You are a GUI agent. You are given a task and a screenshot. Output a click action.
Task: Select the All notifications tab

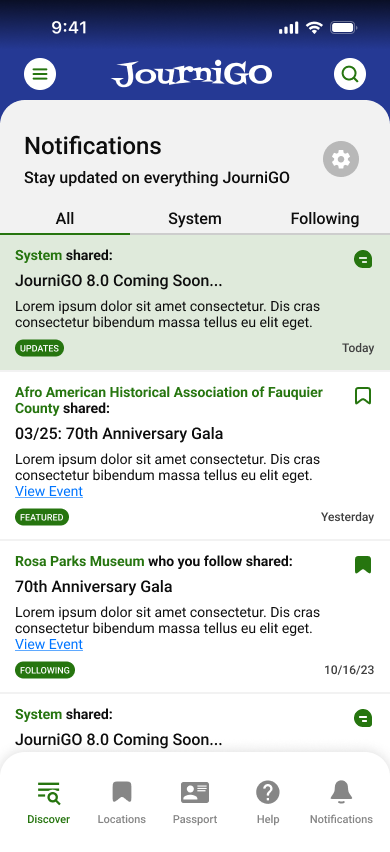click(65, 218)
